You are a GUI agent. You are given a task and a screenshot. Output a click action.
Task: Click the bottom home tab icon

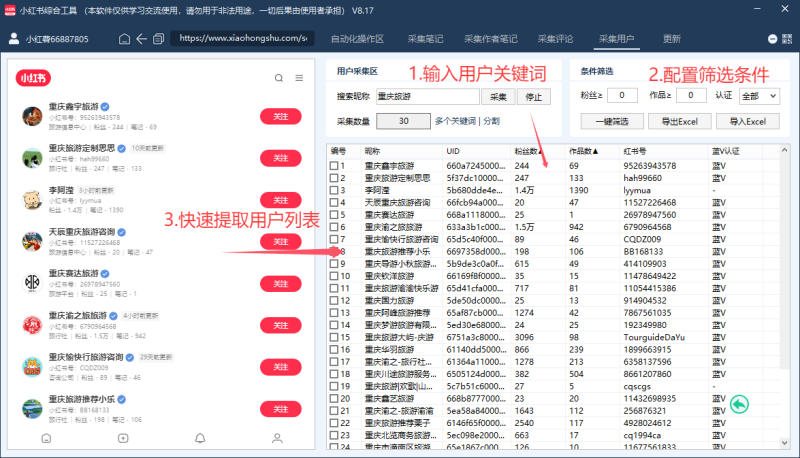[46, 438]
